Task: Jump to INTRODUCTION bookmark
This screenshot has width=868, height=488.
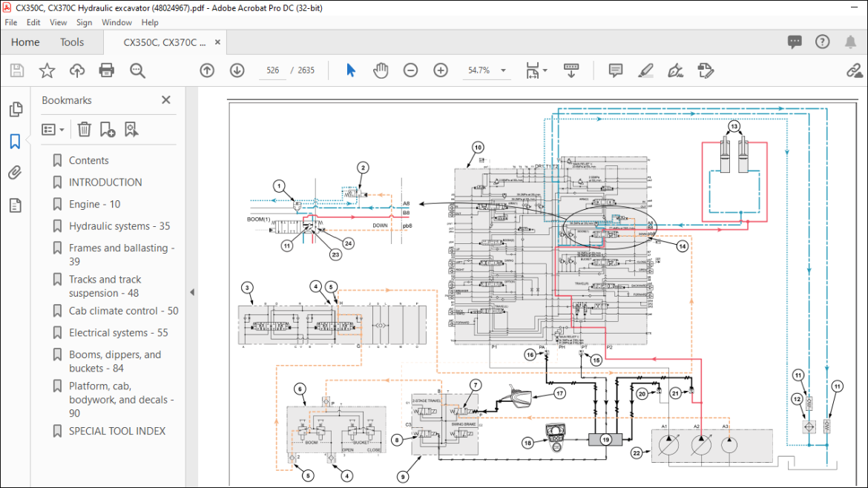Action: tap(105, 182)
